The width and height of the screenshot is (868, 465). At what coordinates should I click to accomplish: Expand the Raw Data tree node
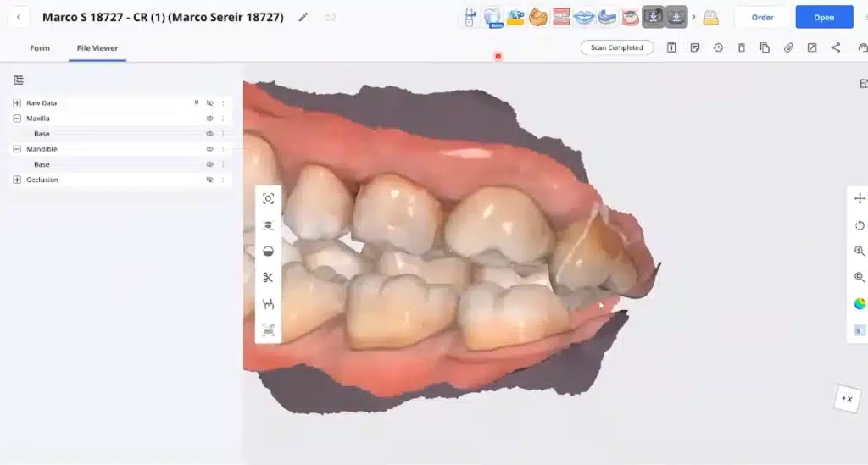[x=17, y=102]
